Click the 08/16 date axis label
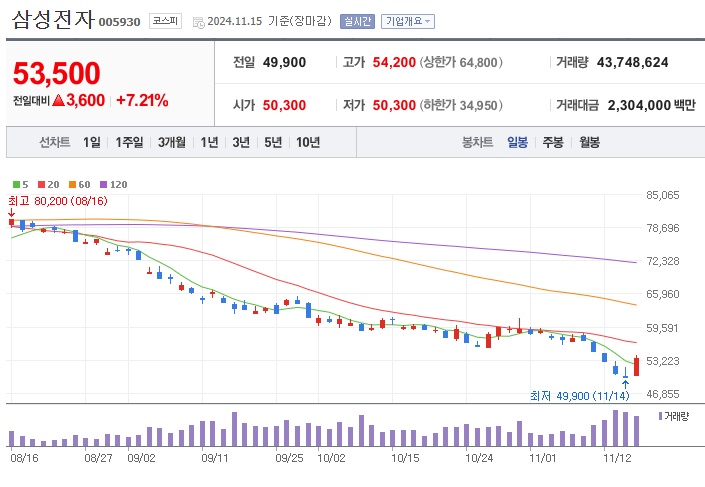This screenshot has height=487, width=705. [x=24, y=458]
